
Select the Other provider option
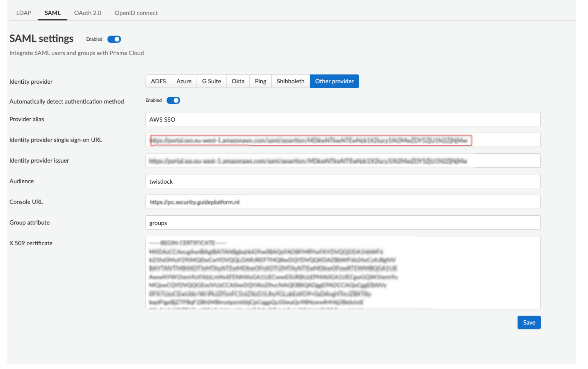click(334, 81)
